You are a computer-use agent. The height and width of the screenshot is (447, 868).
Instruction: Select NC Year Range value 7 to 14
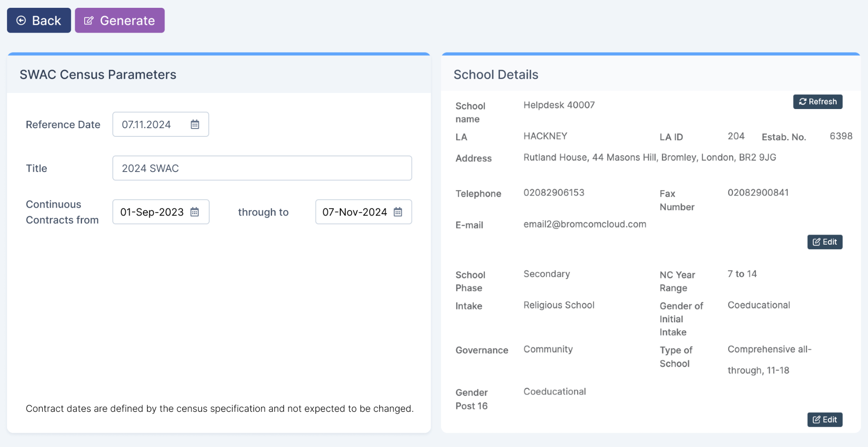point(742,274)
